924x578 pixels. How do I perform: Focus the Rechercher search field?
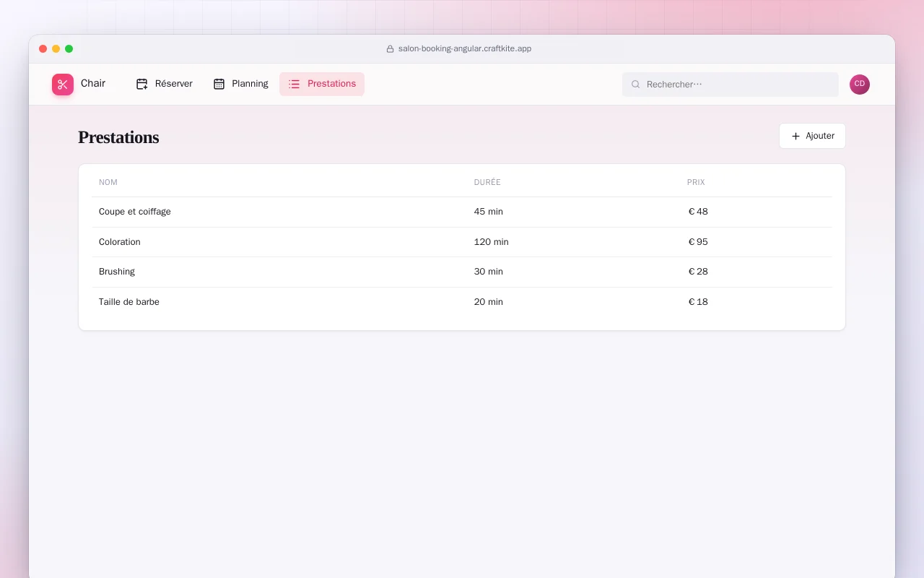pyautogui.click(x=731, y=85)
